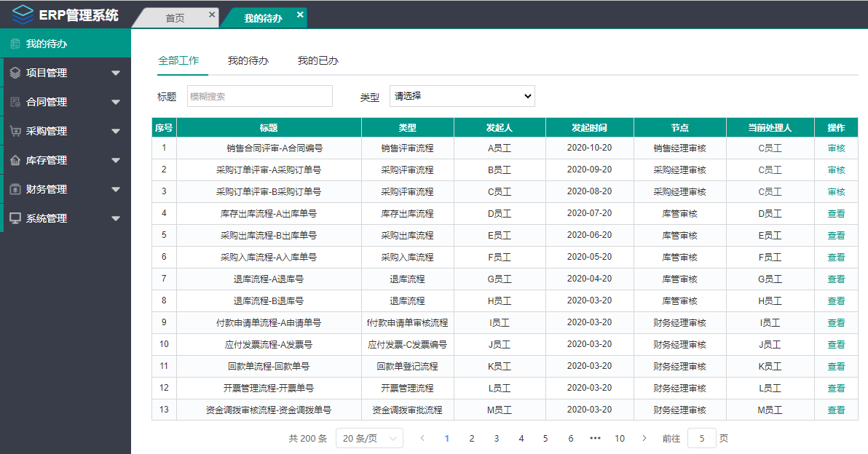Click the 发起时间 column header

pyautogui.click(x=590, y=128)
